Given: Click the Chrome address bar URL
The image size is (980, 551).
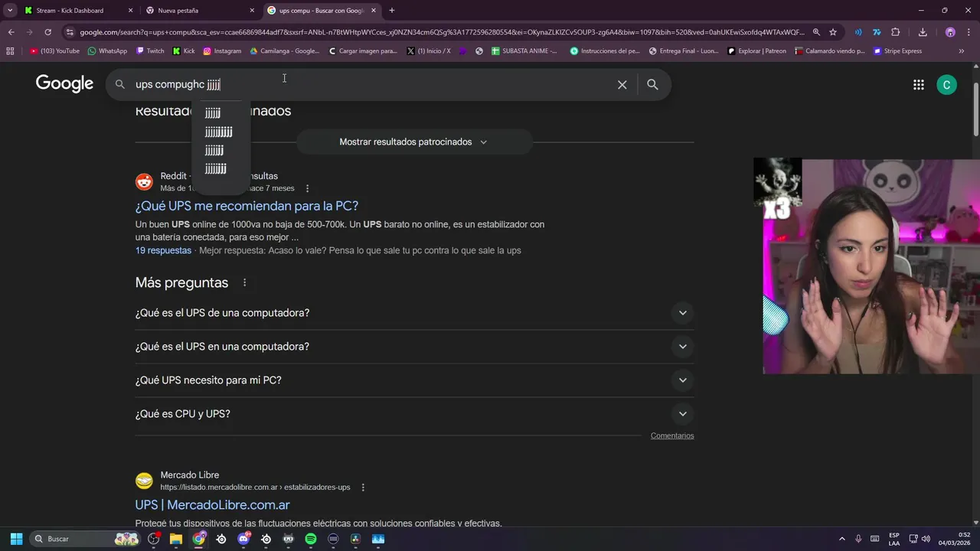Looking at the screenshot, I should pyautogui.click(x=442, y=32).
